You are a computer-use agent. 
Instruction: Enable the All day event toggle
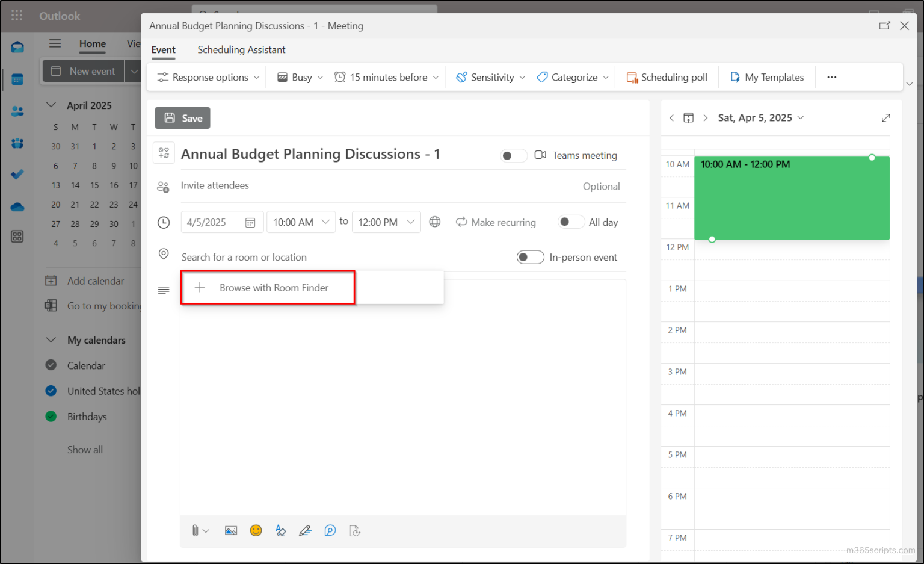pyautogui.click(x=570, y=222)
